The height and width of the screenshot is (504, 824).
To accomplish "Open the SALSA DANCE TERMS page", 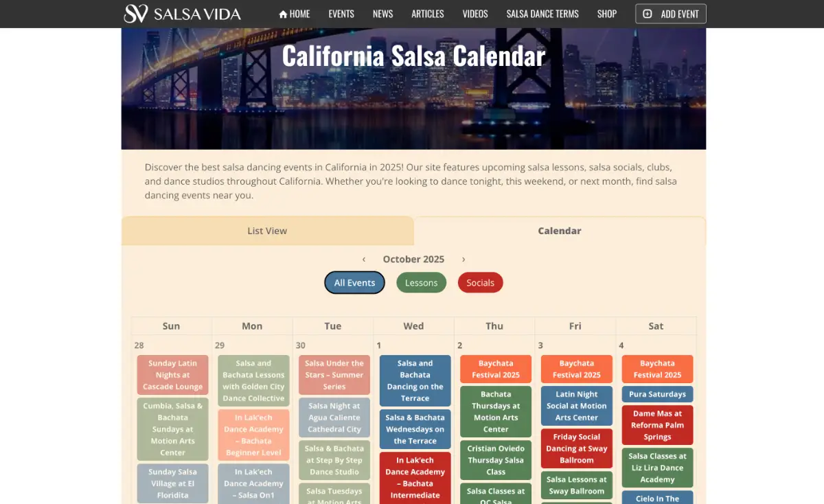I will (542, 13).
